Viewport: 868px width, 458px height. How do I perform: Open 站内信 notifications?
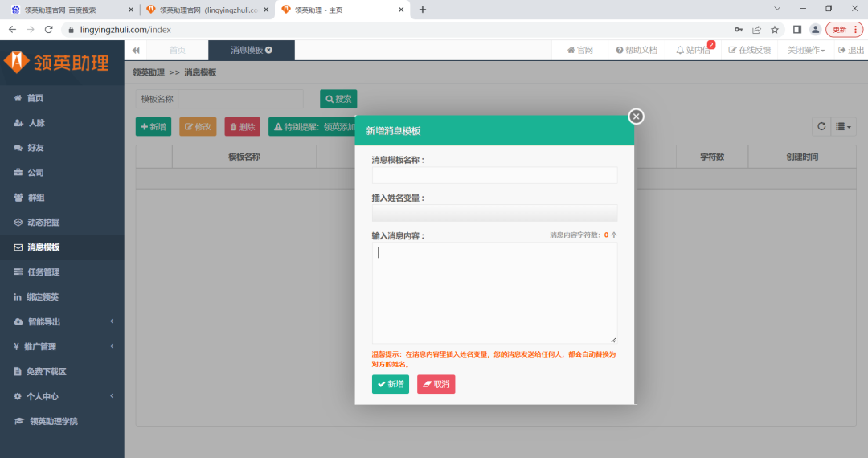pos(694,51)
